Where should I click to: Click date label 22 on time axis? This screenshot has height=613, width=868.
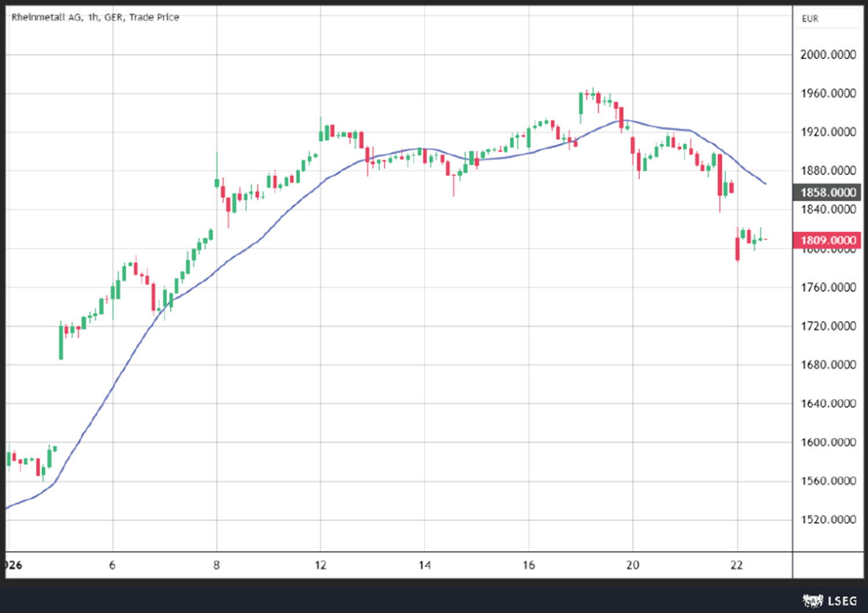tap(736, 565)
